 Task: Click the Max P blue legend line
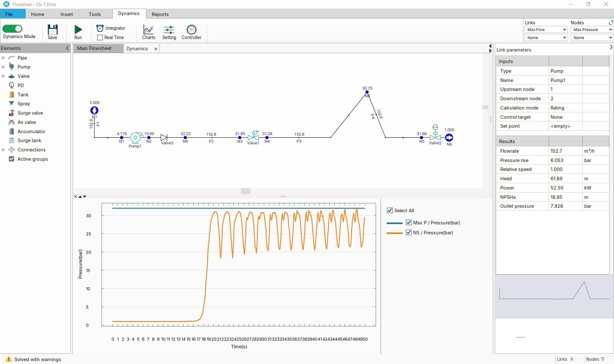[x=394, y=223]
